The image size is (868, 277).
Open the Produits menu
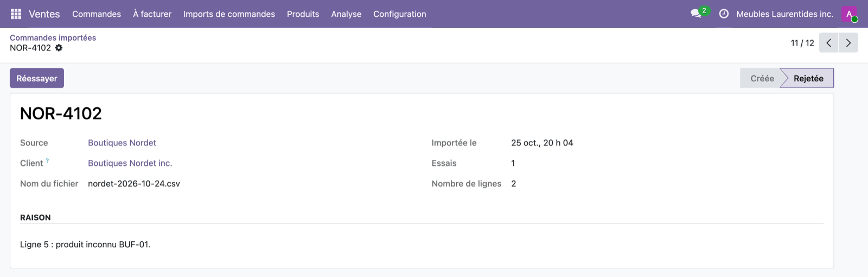click(x=303, y=14)
